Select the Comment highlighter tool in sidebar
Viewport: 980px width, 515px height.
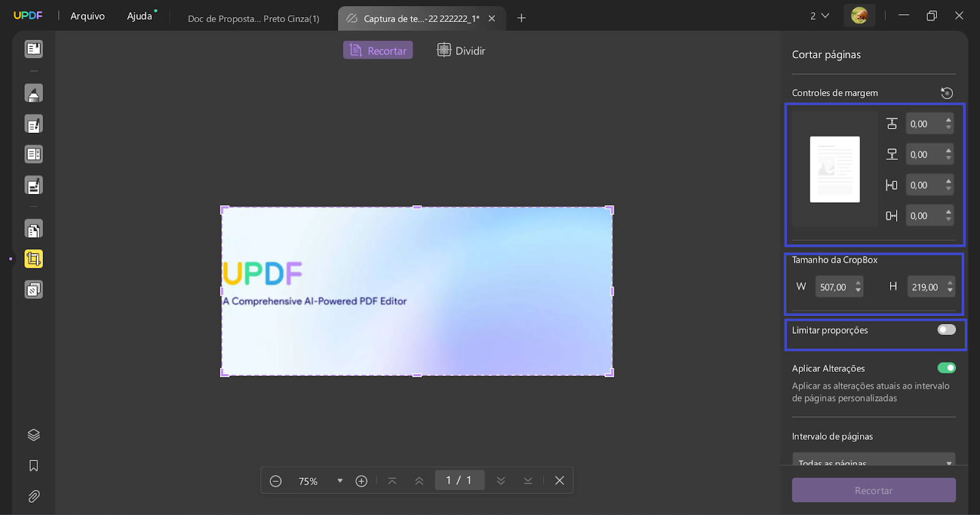click(x=34, y=93)
